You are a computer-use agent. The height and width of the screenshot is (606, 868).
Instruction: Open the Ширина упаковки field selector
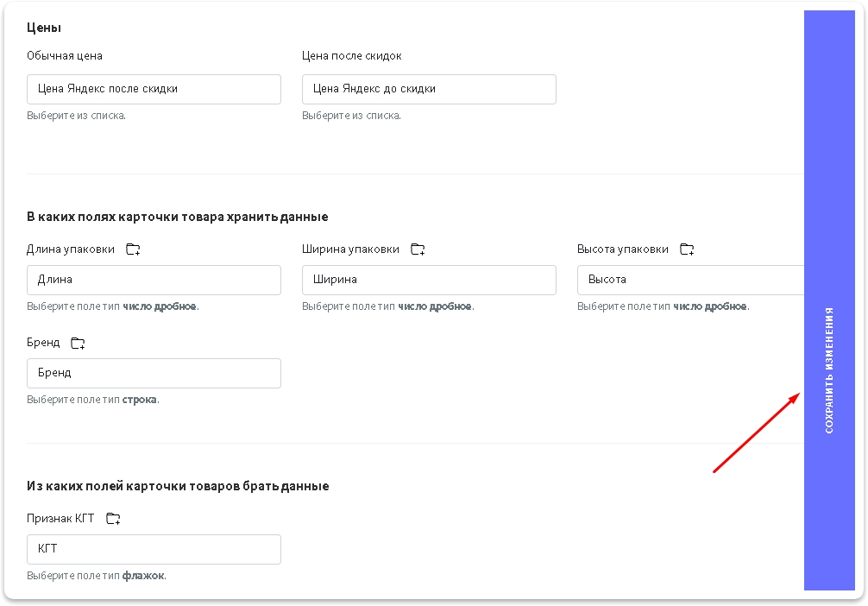pyautogui.click(x=429, y=280)
